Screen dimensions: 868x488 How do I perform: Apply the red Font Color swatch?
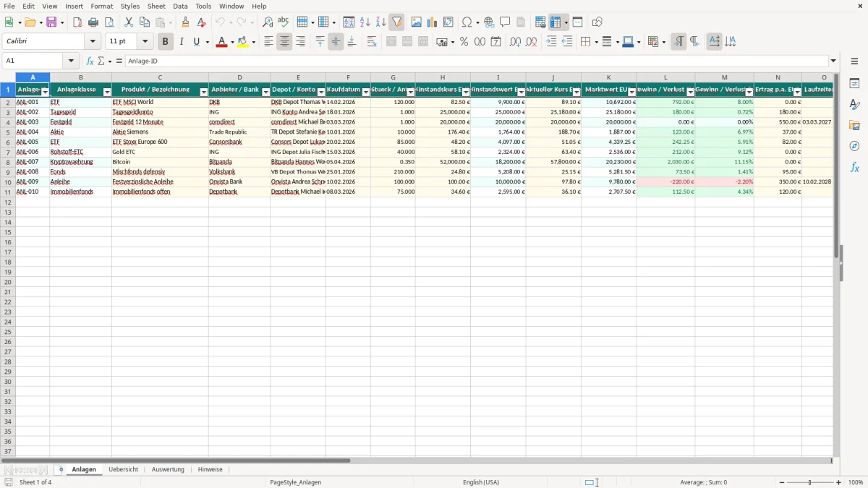click(221, 42)
